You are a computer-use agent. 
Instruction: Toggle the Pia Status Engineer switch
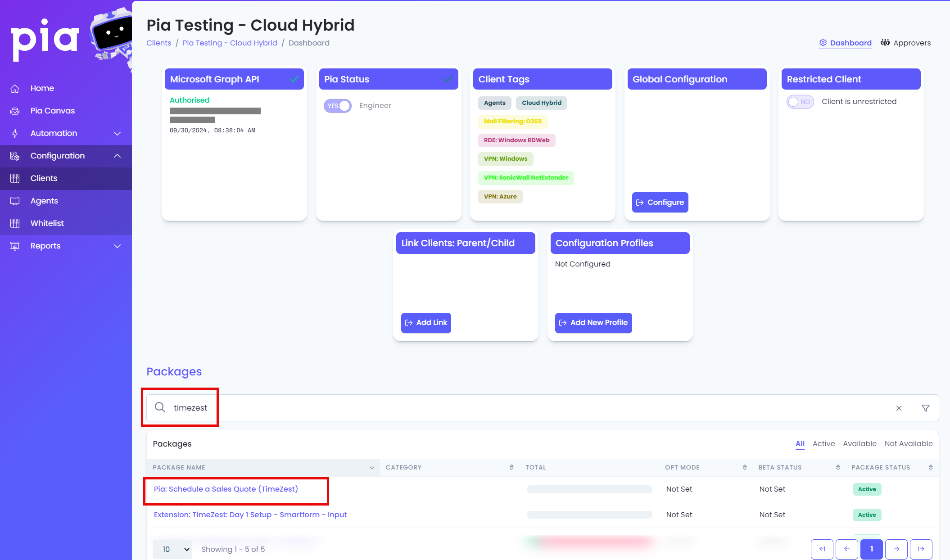[x=338, y=106]
